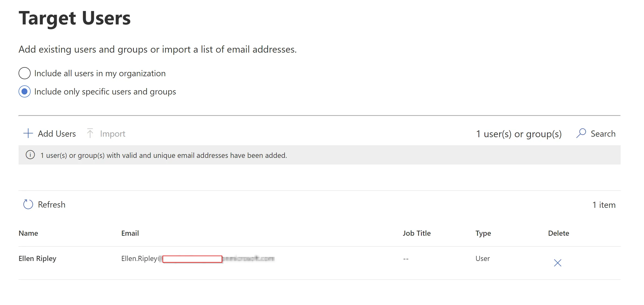Click the Delete column header
Screen dimensions: 644x305
click(559, 233)
